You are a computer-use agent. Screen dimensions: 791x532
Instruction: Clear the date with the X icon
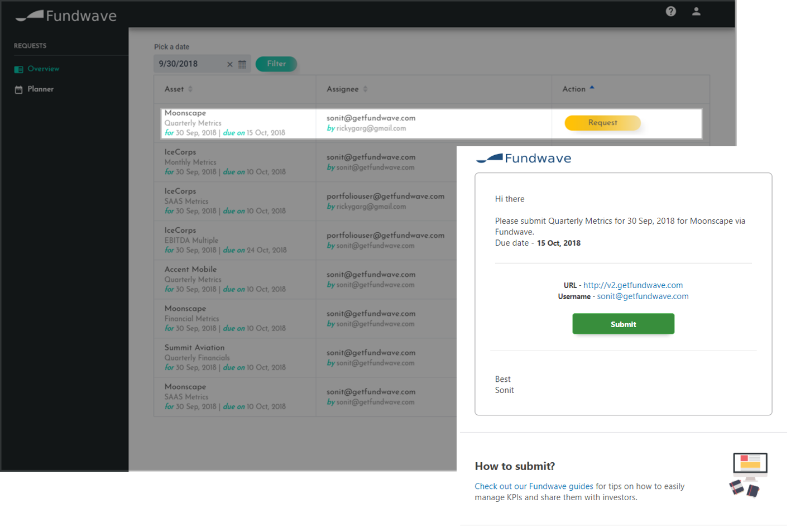click(x=229, y=64)
